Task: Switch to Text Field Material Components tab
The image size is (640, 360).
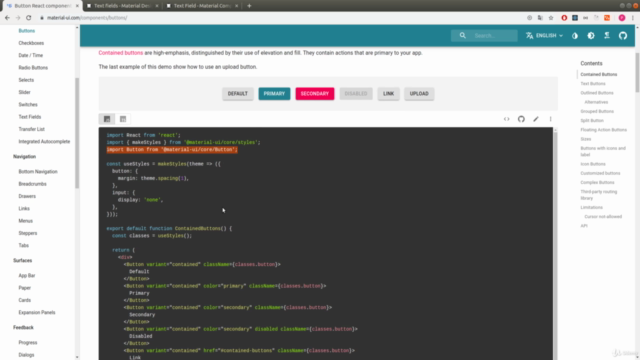Action: point(202,6)
